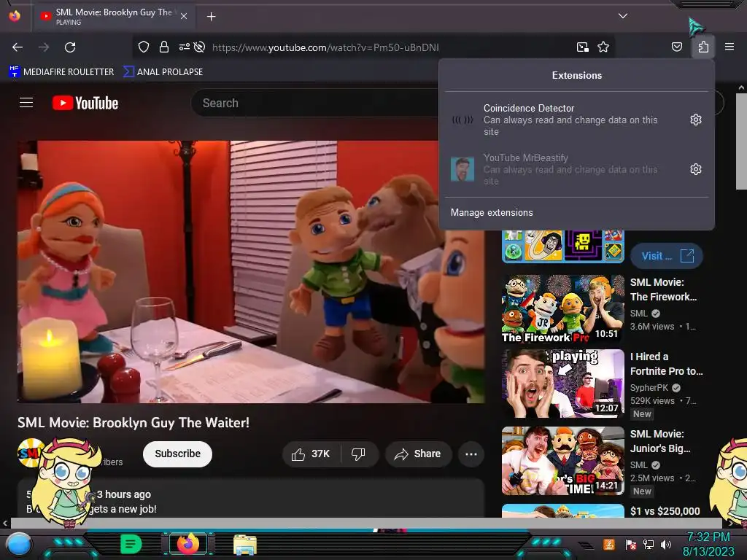Open the volume speaker tray icon
Screen dimensions: 747x560
pos(666,545)
